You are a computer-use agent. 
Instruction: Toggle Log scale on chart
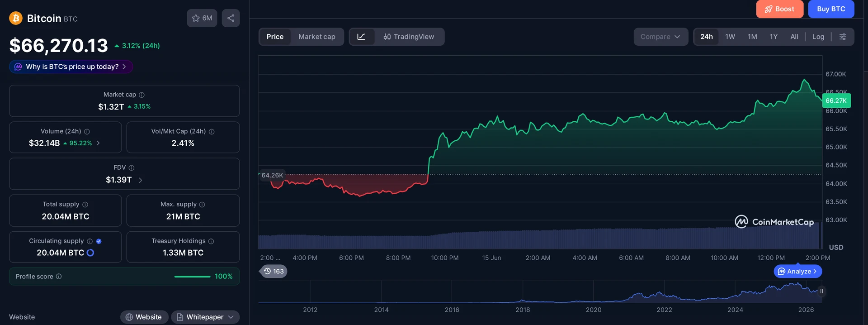tap(818, 37)
